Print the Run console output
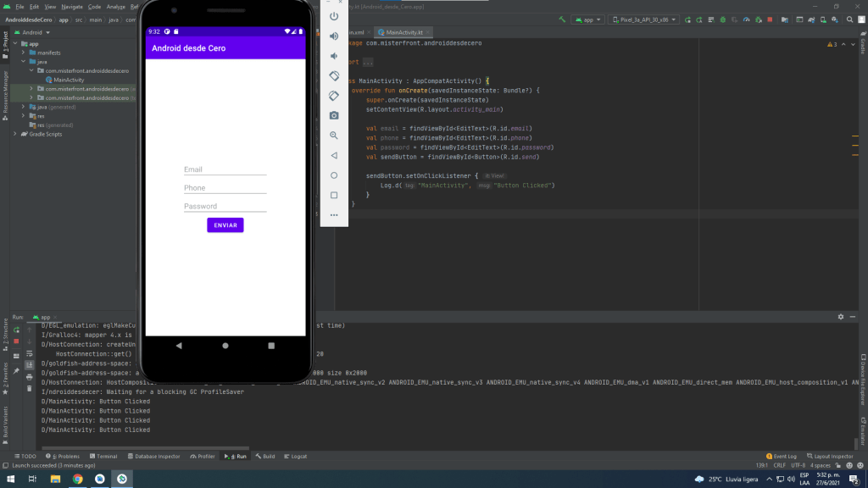 coord(30,377)
